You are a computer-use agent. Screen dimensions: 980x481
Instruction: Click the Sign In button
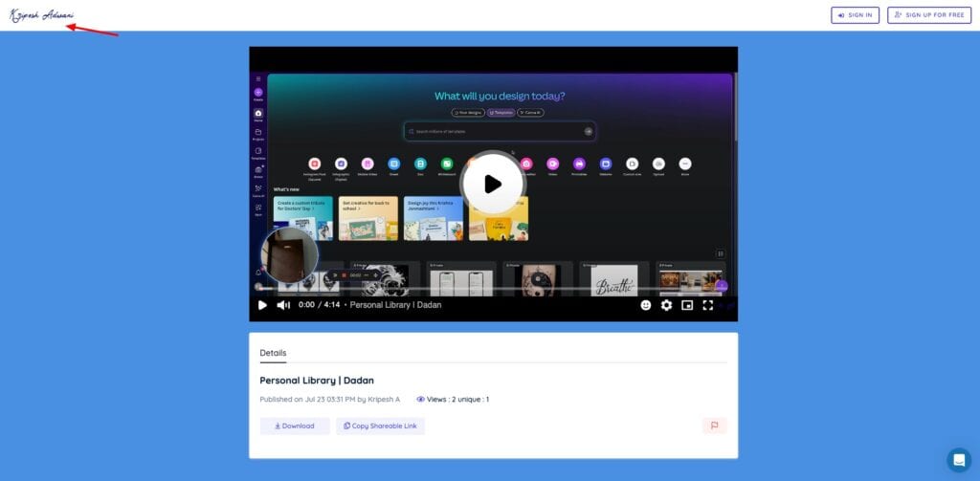click(x=855, y=15)
